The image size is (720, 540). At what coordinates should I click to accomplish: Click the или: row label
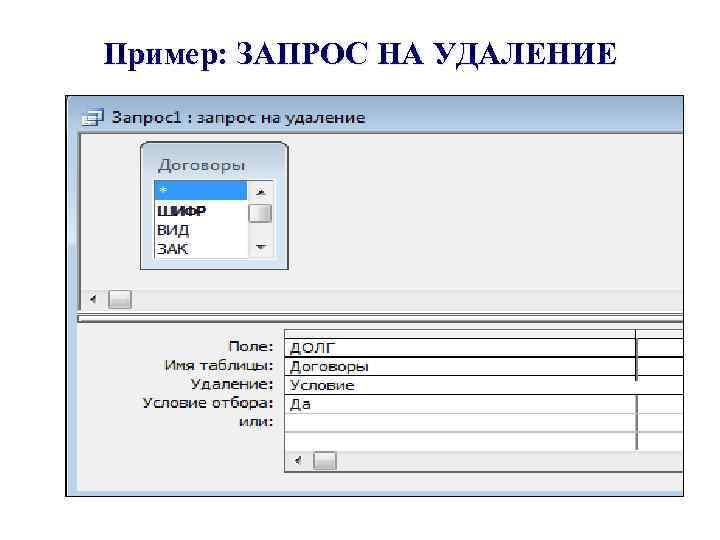point(256,422)
